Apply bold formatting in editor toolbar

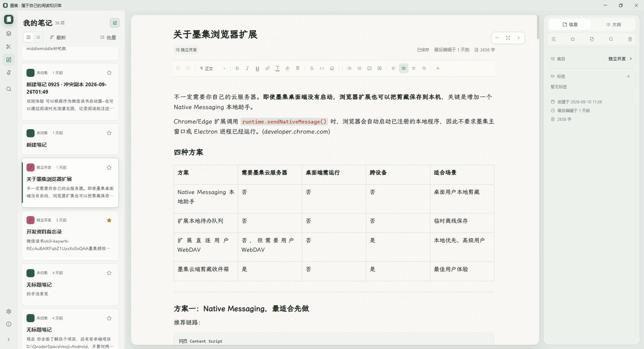237,68
